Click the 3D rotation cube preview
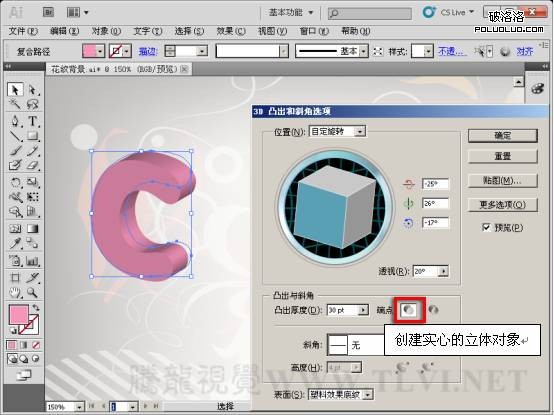This screenshot has width=554, height=415. coord(336,206)
